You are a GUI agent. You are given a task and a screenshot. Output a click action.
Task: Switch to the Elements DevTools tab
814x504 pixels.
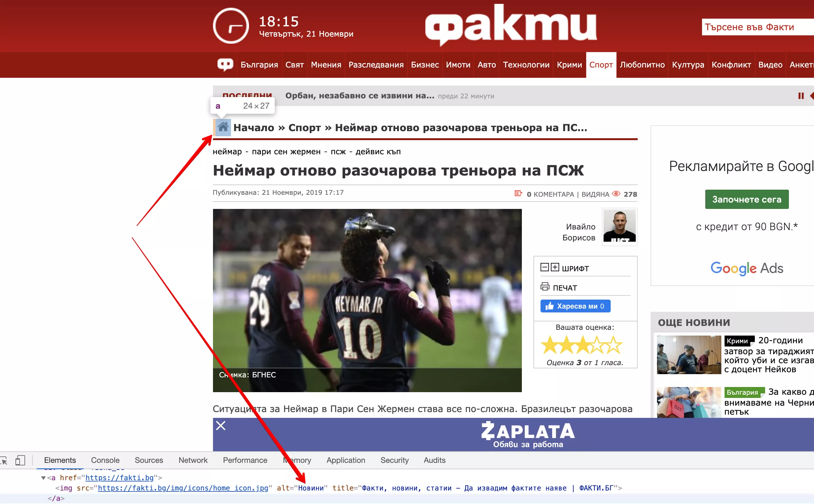60,460
